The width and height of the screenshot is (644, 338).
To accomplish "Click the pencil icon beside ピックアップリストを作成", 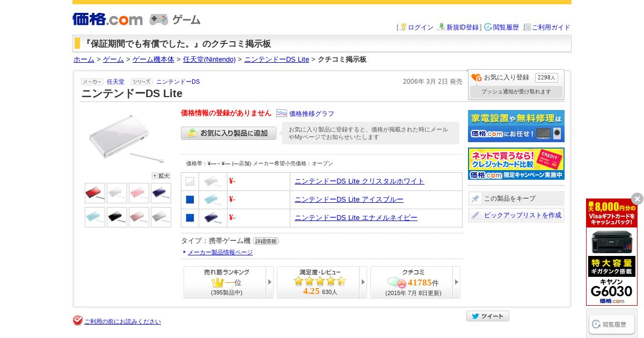I will pos(475,215).
